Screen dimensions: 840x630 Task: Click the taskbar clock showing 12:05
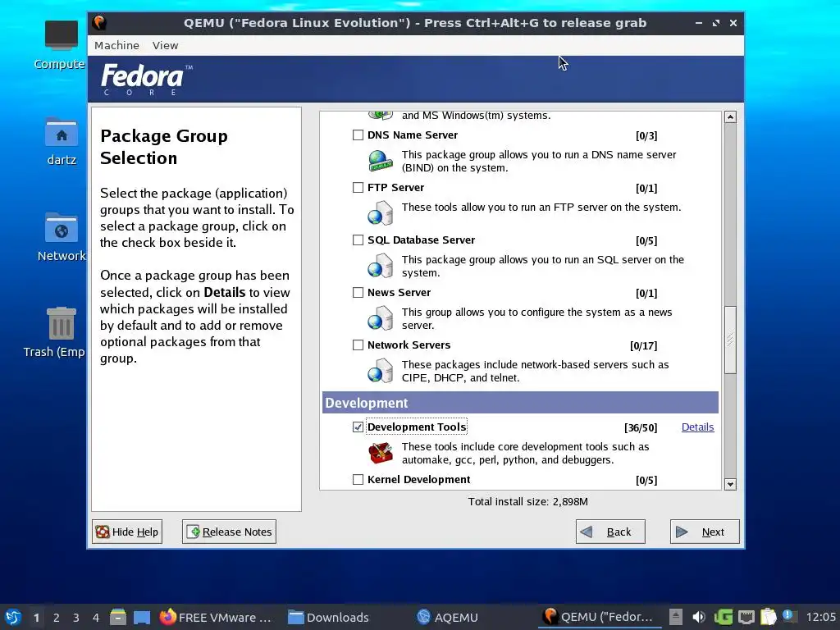[820, 617]
